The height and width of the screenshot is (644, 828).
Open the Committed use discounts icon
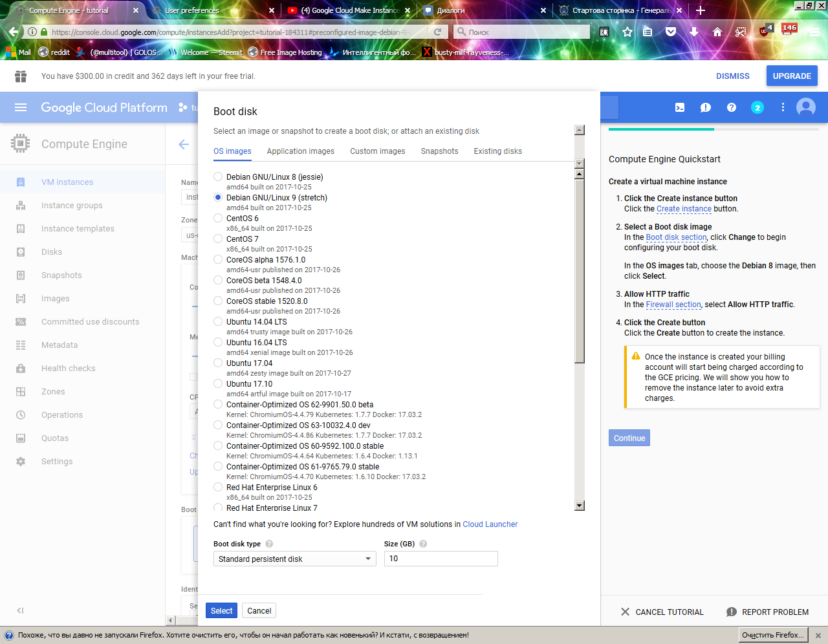tap(21, 322)
